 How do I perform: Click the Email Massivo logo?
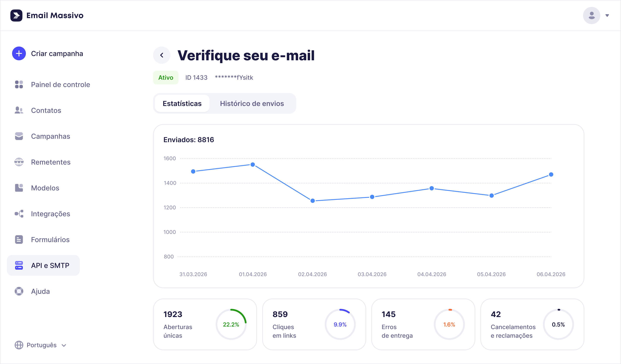47,16
